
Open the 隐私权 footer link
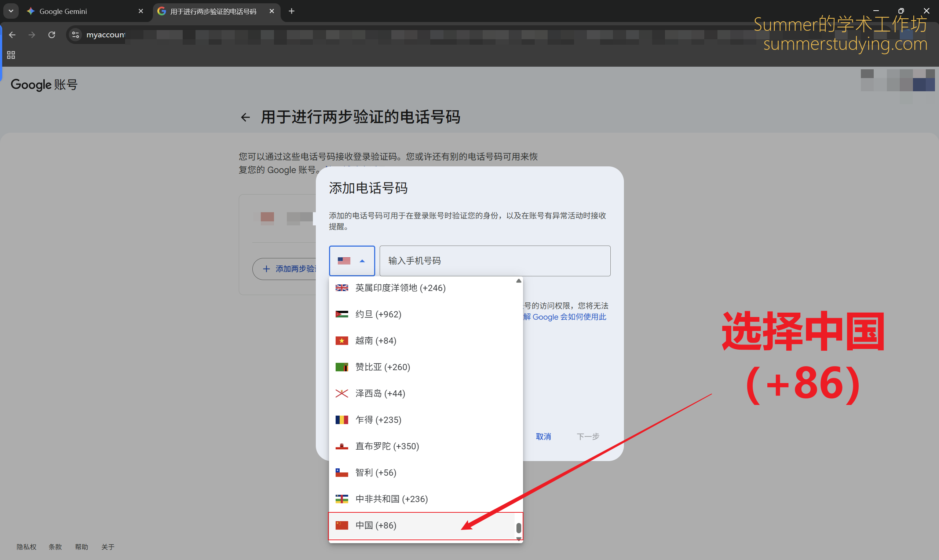pos(26,547)
